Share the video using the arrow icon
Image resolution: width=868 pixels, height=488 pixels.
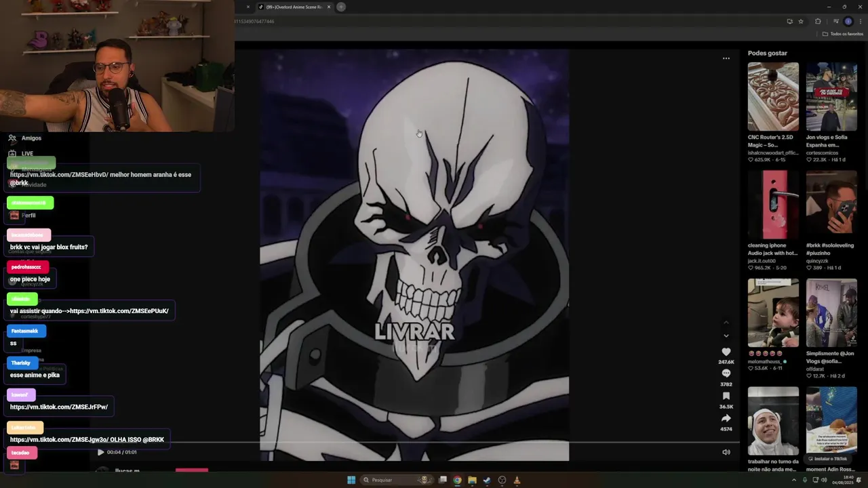click(x=726, y=418)
